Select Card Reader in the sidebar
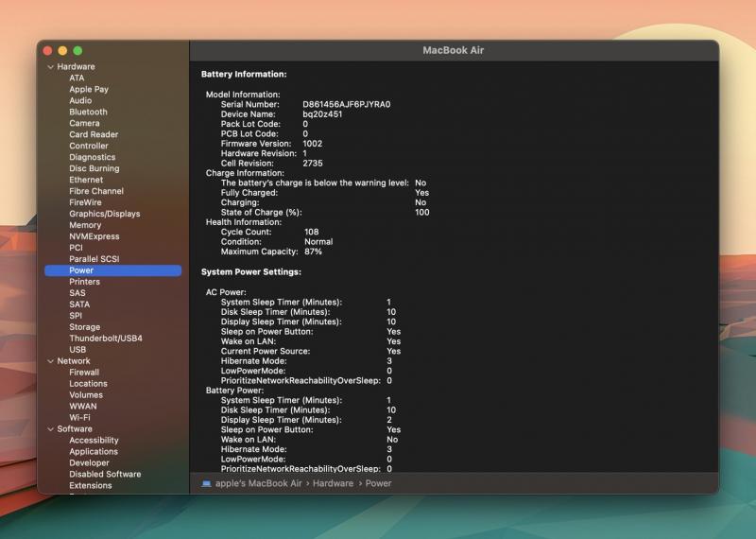 tap(94, 134)
